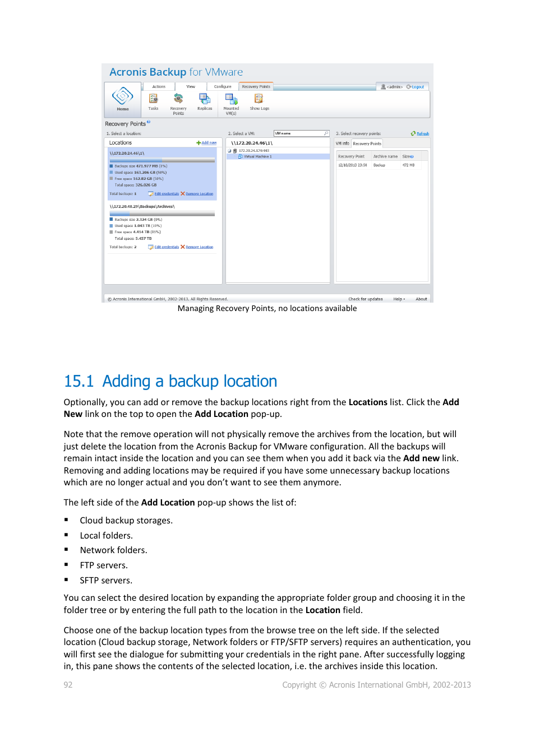Click the help icon beside Recovery Points heading
This screenshot has width=535, height=756.
point(149,122)
